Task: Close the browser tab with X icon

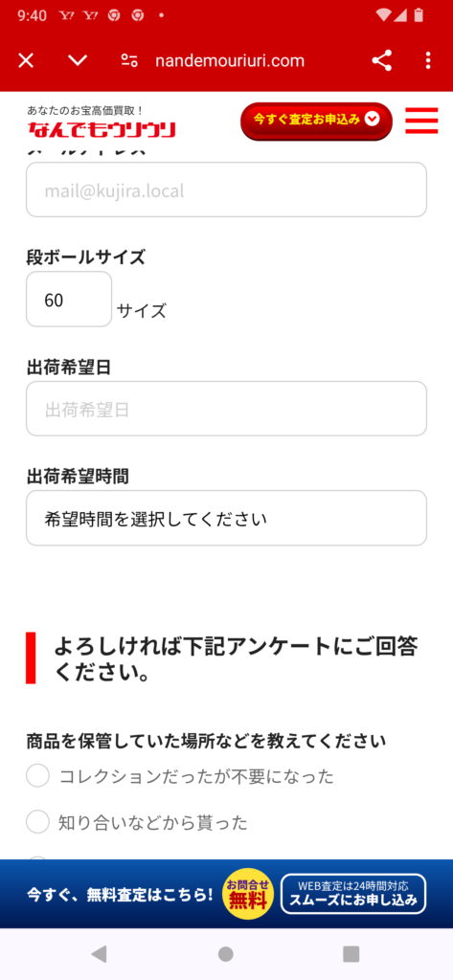Action: [x=26, y=60]
